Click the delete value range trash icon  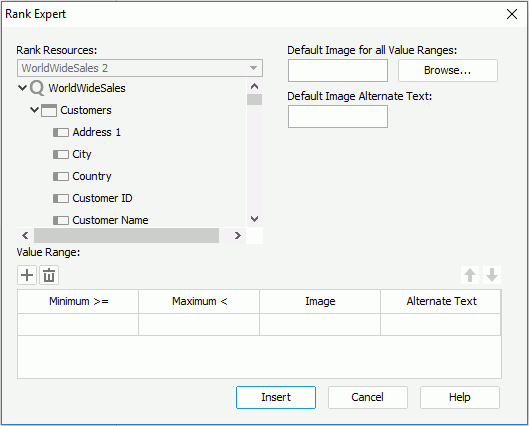49,275
